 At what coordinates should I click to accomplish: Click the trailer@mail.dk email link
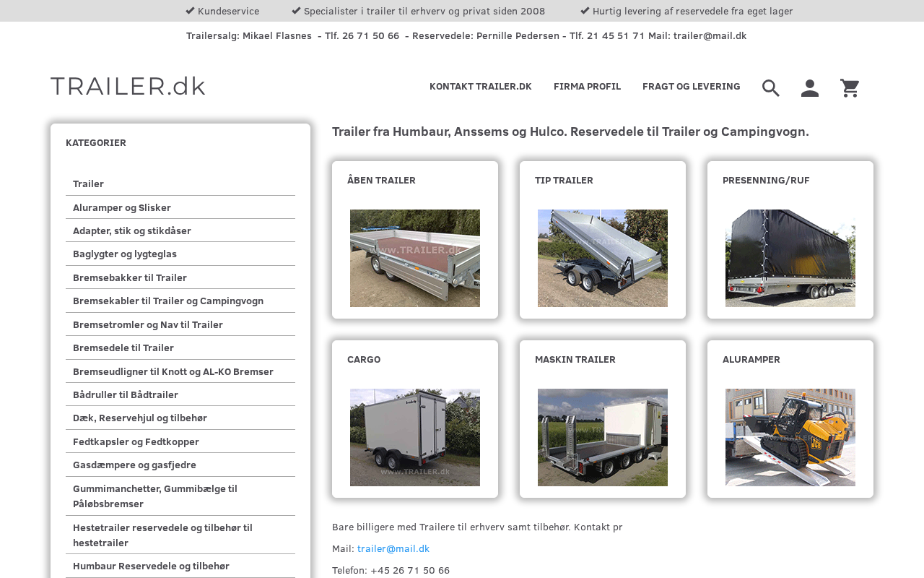pyautogui.click(x=393, y=549)
